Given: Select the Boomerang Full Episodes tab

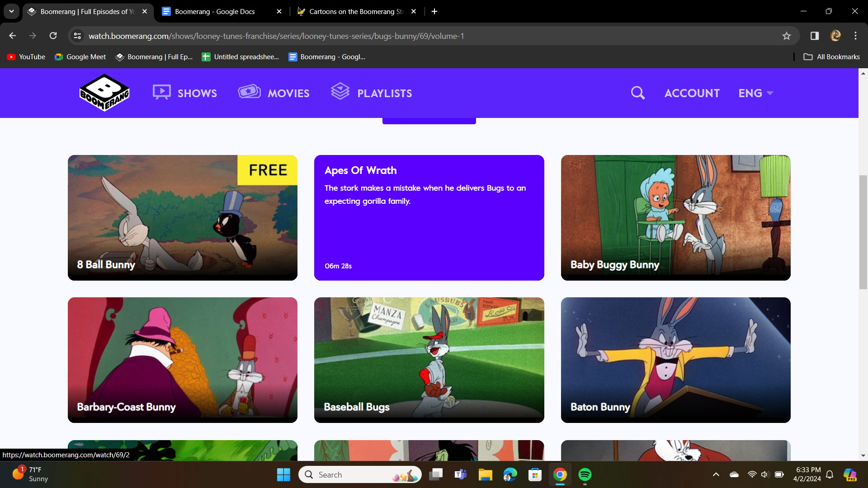Looking at the screenshot, I should [88, 11].
